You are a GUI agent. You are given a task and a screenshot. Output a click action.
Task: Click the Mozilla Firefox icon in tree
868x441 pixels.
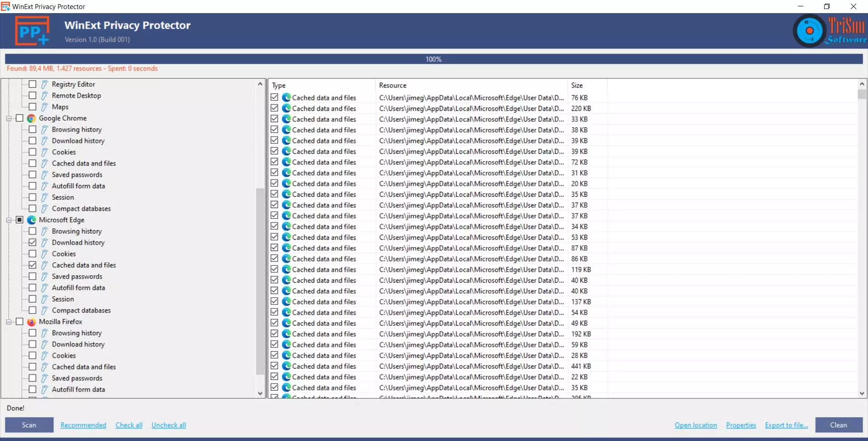(31, 322)
